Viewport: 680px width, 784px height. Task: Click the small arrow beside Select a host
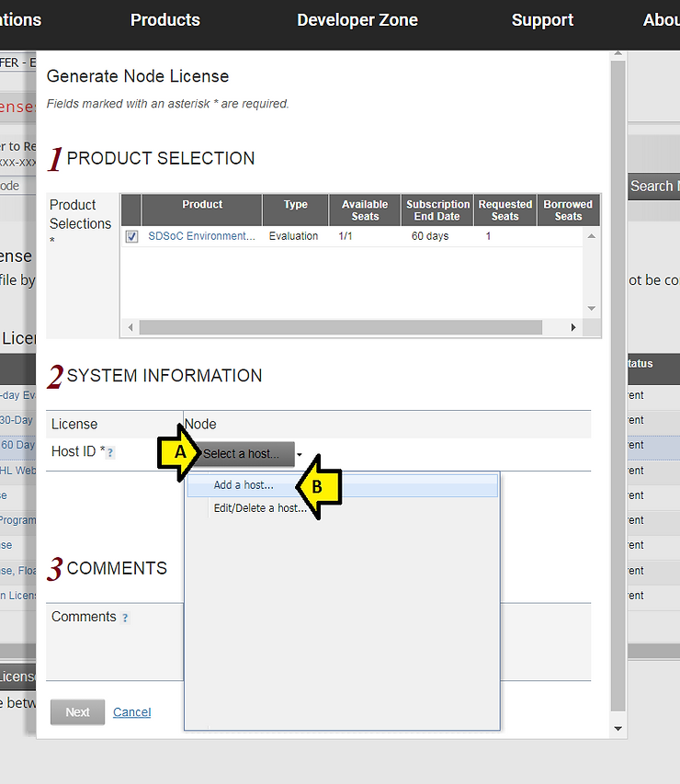[300, 455]
